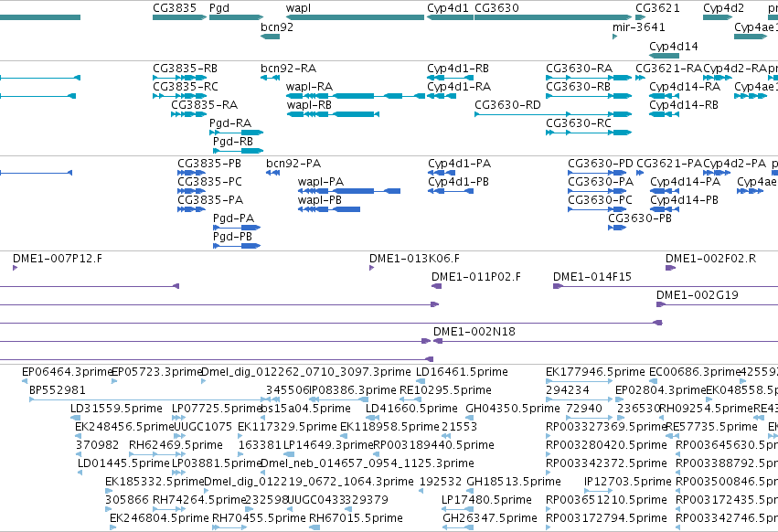This screenshot has width=778, height=532.
Task: Select the CG3630-PD CDS label
Action: click(x=601, y=164)
